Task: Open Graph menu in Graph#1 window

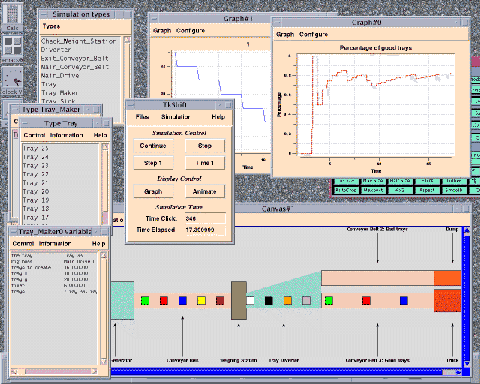Action: (162, 31)
